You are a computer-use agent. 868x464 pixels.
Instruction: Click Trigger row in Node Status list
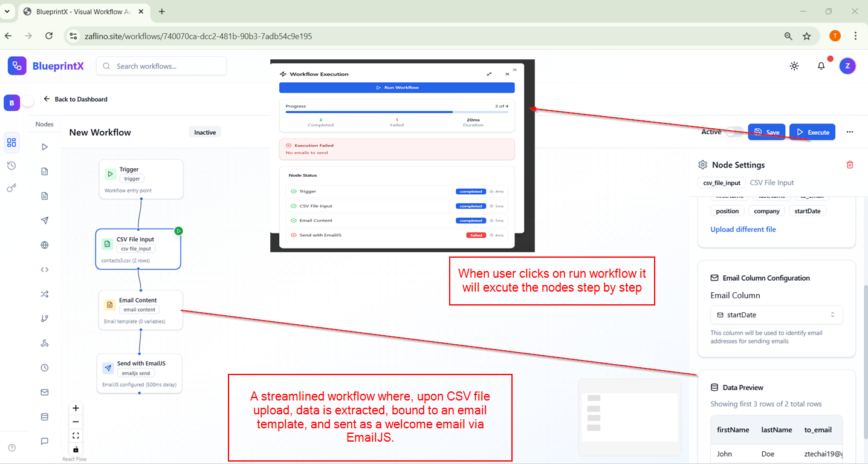pos(397,191)
